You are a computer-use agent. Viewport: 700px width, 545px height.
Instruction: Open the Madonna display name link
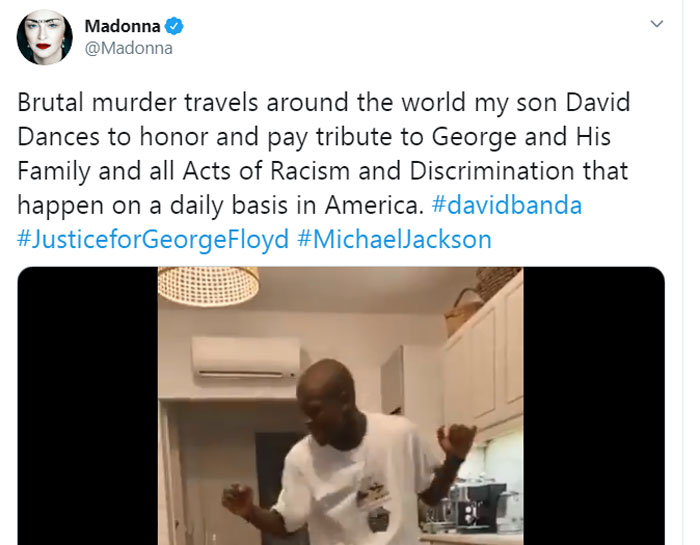[x=122, y=26]
